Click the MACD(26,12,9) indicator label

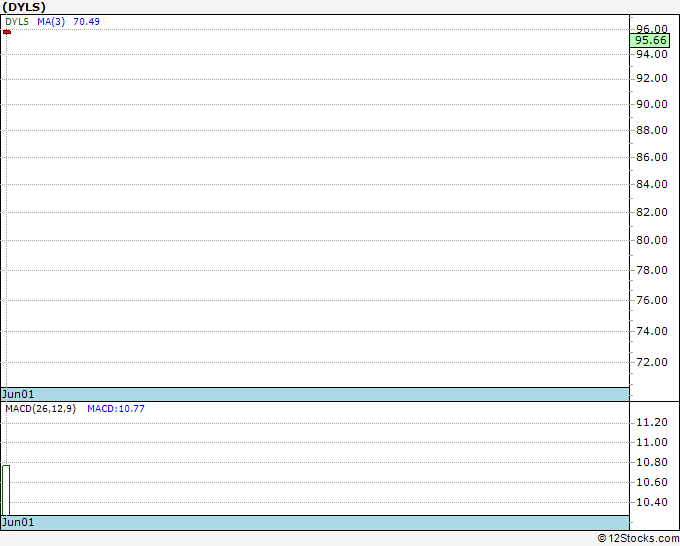tap(40, 409)
